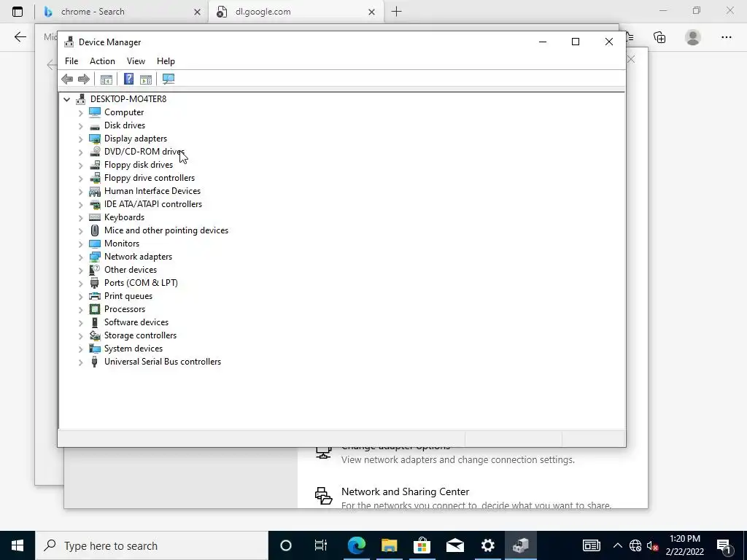This screenshot has width=747, height=560.
Task: Open Task View on the taskbar
Action: [x=321, y=545]
